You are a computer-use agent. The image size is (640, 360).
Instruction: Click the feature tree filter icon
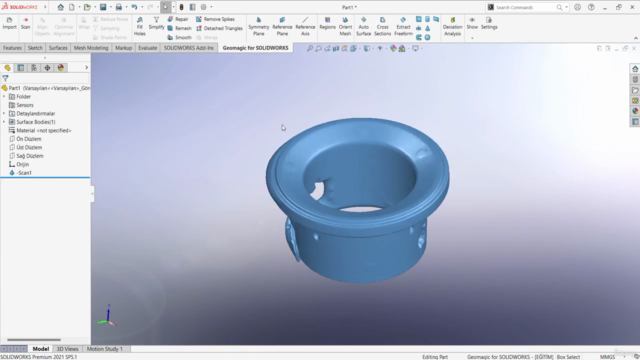tap(5, 78)
